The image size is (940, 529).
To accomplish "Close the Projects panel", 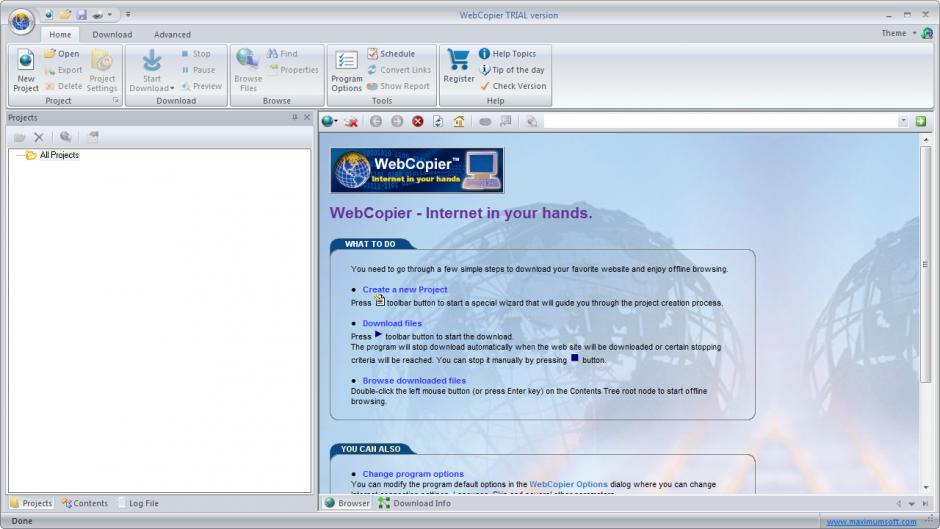I will [x=307, y=118].
